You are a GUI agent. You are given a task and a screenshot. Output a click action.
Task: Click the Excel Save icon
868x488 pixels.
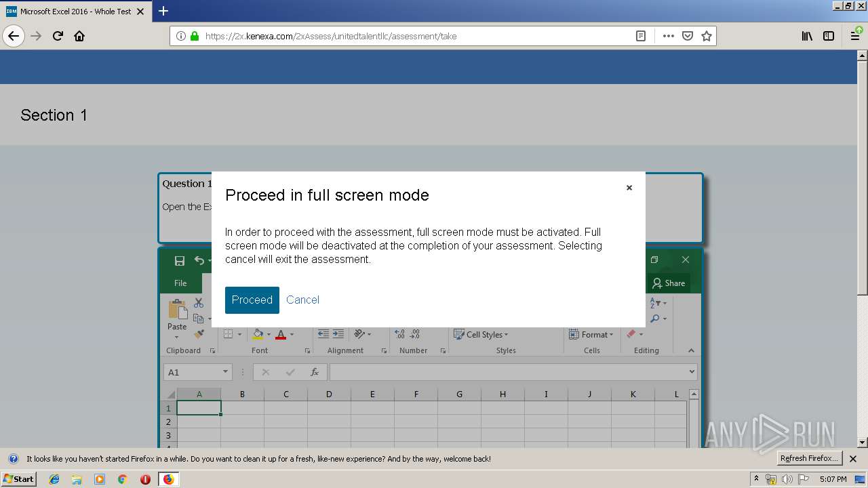point(180,261)
